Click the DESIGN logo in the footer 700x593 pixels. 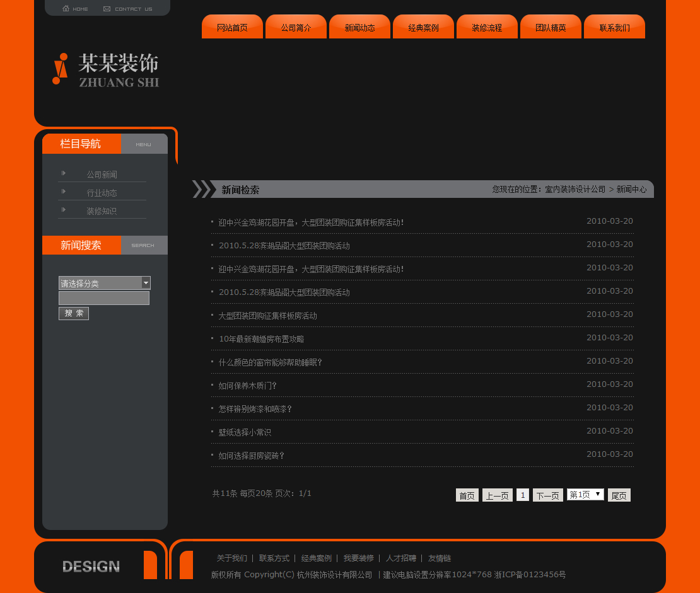(90, 567)
